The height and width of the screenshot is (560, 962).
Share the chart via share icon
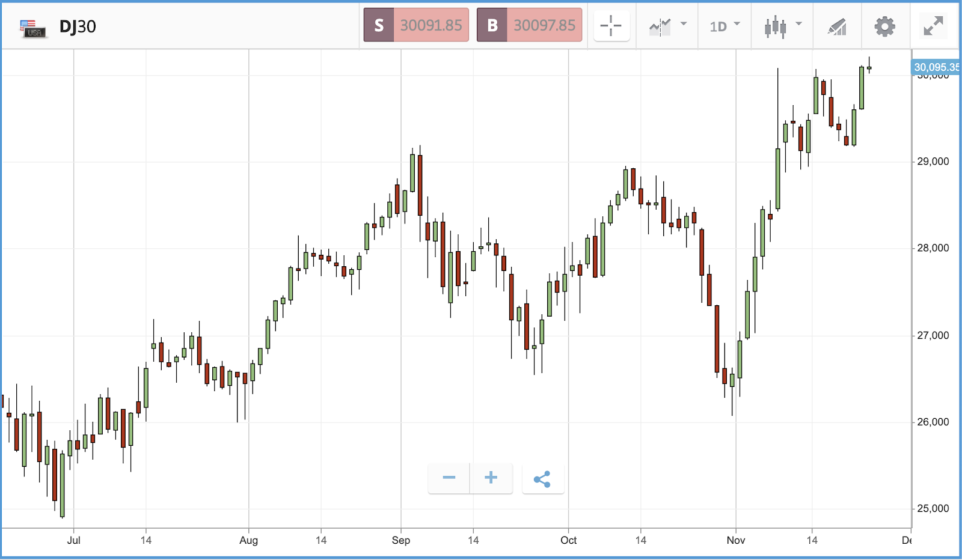point(542,478)
